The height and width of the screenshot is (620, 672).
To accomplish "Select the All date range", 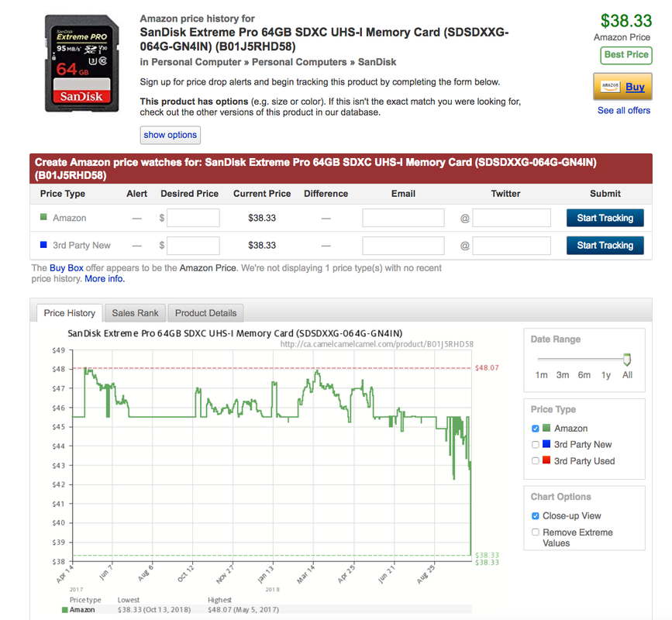I will (x=627, y=375).
